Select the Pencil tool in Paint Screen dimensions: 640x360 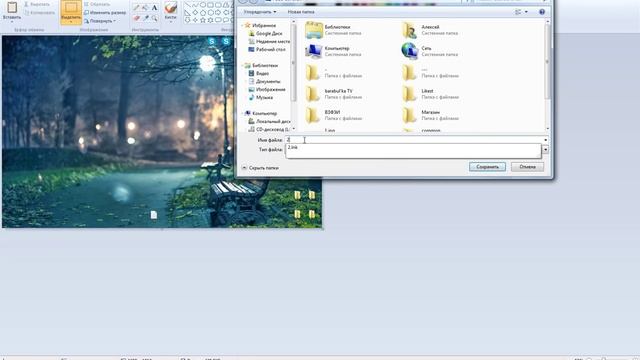(x=136, y=8)
